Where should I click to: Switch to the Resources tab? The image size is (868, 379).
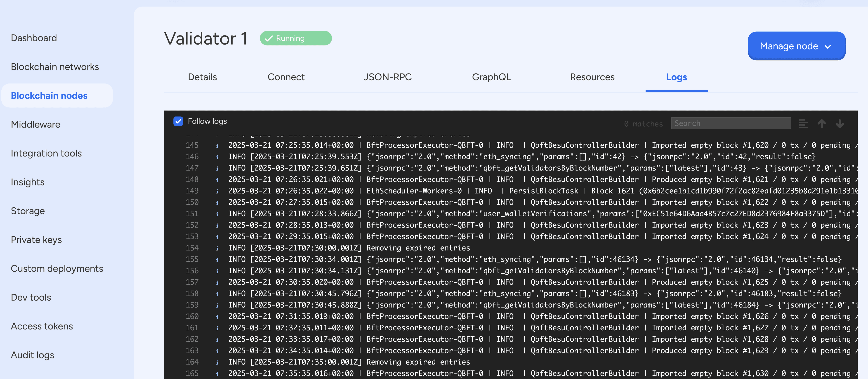pos(592,77)
